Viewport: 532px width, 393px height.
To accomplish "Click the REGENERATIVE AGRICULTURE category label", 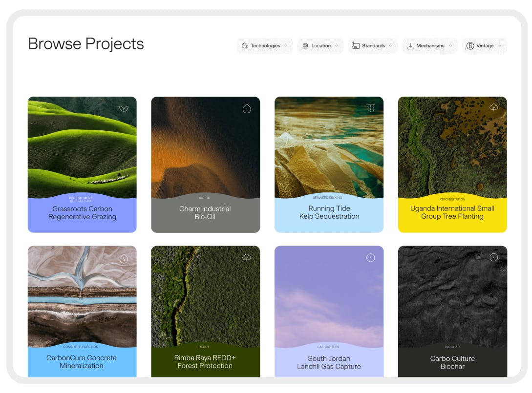I will (x=81, y=199).
